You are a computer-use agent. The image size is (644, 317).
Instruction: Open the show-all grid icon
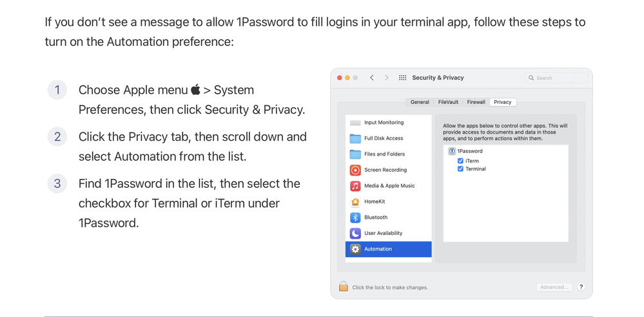pos(403,77)
